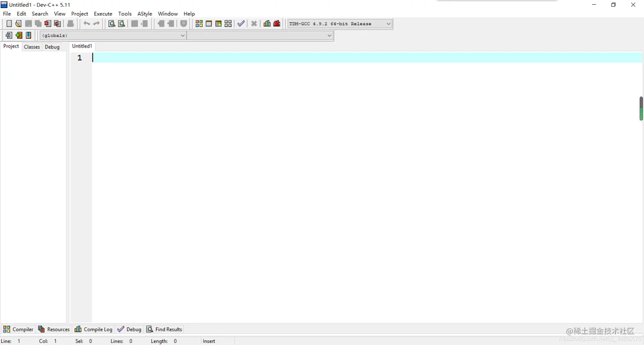Open the Resources bottom tab

54,329
